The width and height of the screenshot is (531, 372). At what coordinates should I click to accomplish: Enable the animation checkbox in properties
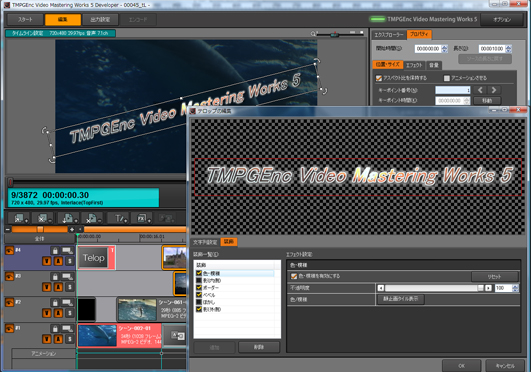click(x=447, y=78)
